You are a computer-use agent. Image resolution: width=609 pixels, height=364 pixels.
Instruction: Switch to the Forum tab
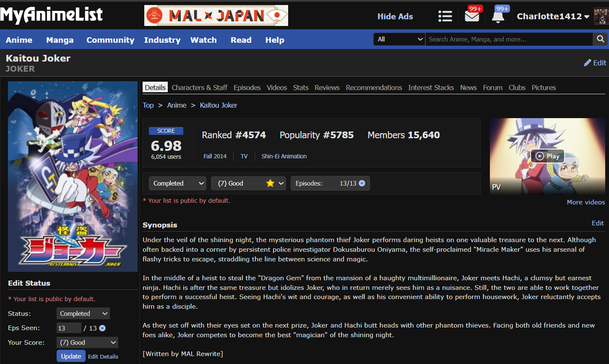click(x=493, y=88)
